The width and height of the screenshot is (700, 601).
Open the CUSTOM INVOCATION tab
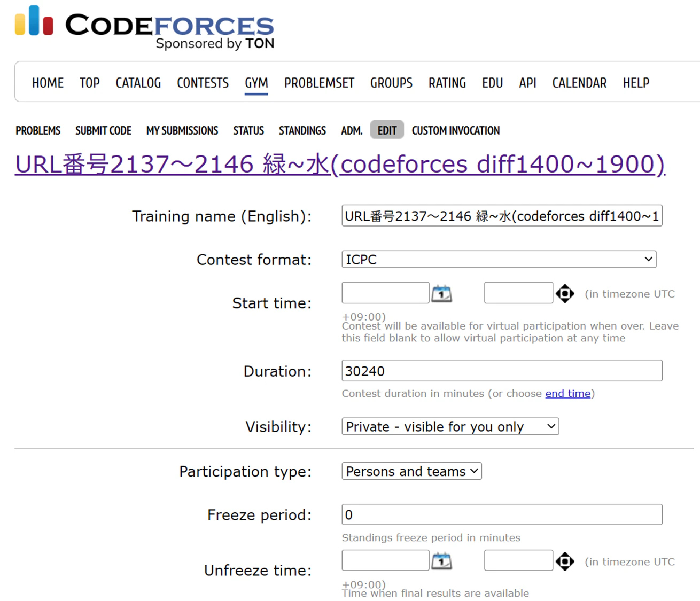click(456, 130)
